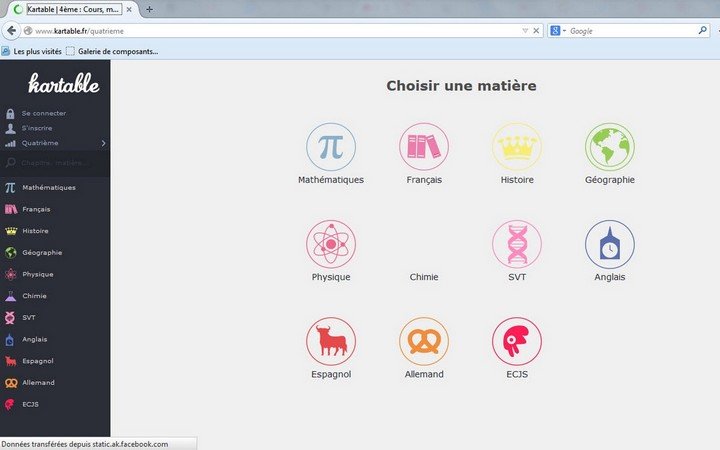Viewport: 720px width, 450px height.
Task: Open the ECJS Marianne circle icon
Action: pos(517,342)
